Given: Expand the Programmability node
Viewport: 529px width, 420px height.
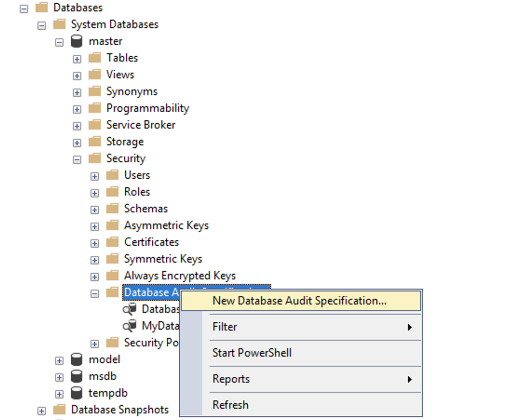Looking at the screenshot, I should tap(76, 108).
